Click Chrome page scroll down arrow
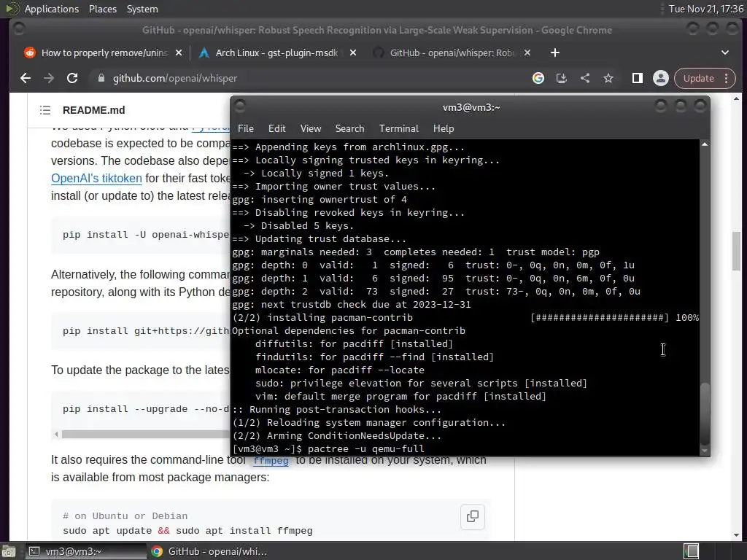The width and height of the screenshot is (747, 560). click(x=737, y=535)
